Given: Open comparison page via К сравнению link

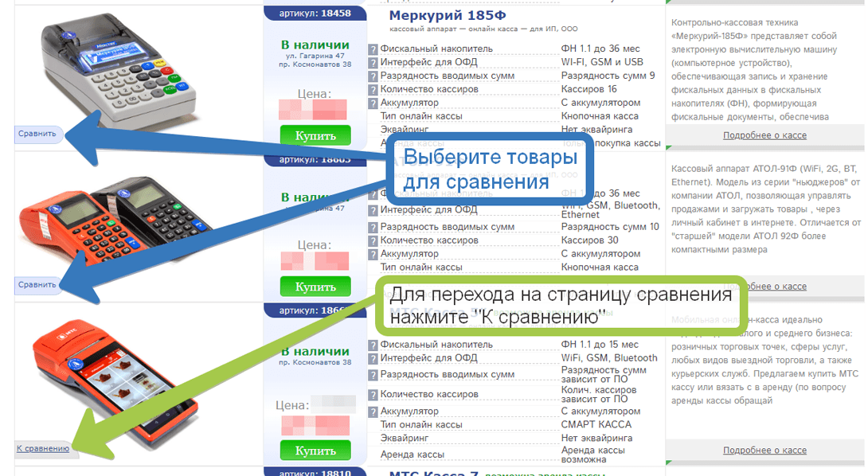Looking at the screenshot, I should coord(43,449).
